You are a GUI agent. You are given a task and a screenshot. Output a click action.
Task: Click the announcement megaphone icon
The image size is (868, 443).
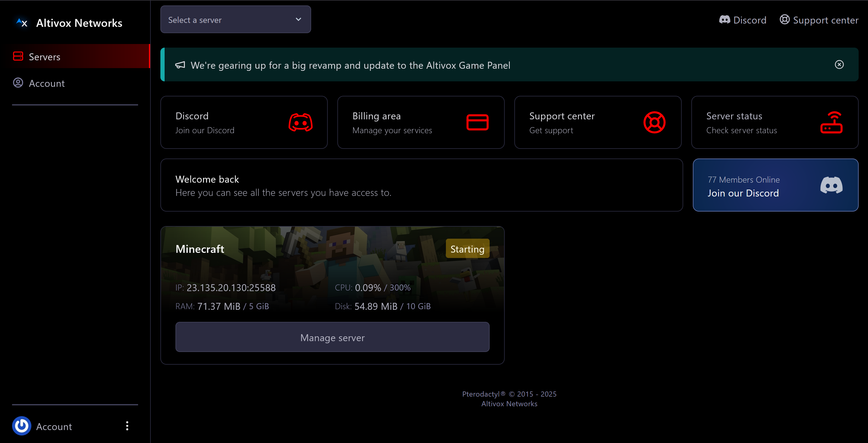(180, 65)
